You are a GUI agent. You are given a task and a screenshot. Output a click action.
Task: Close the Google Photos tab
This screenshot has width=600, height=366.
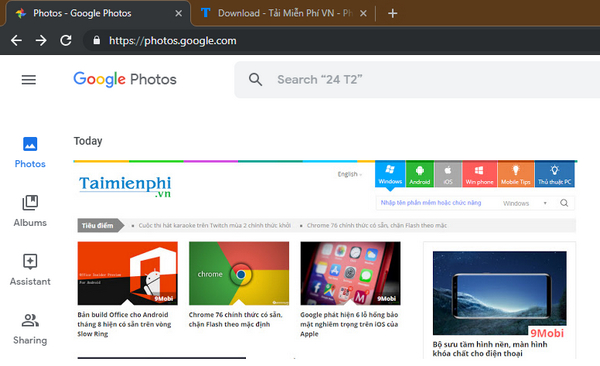point(178,13)
